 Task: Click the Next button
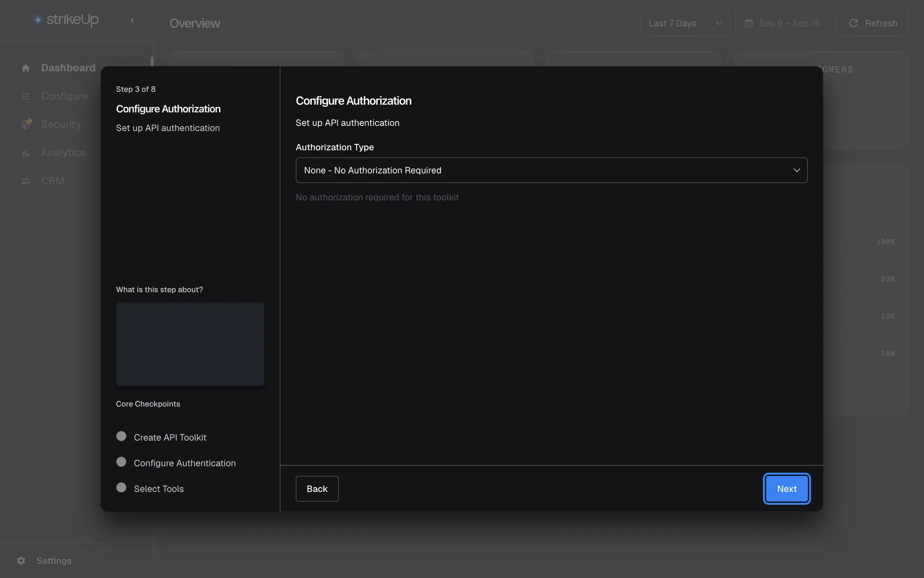point(786,489)
